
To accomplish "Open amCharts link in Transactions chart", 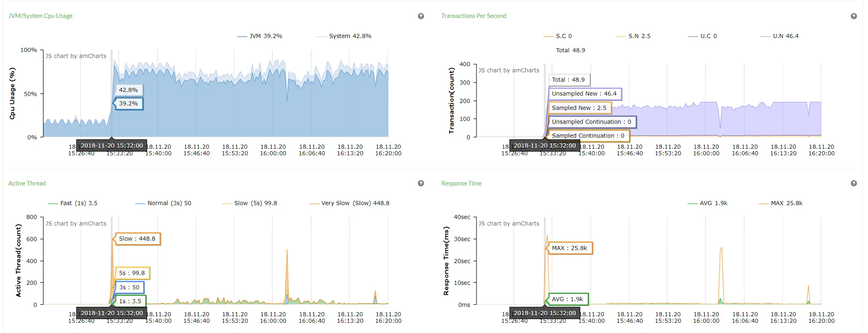I will coord(509,70).
